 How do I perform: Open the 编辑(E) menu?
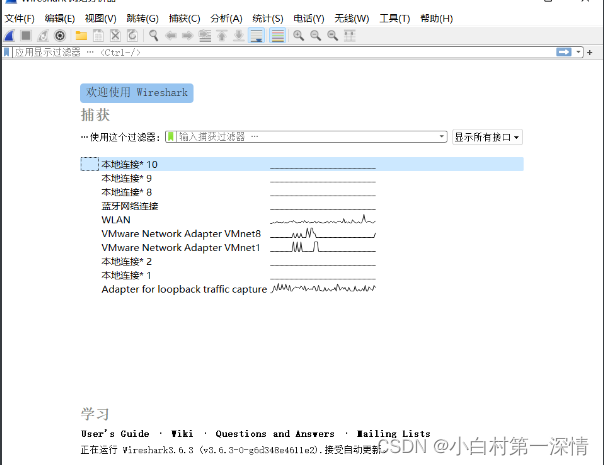click(60, 18)
